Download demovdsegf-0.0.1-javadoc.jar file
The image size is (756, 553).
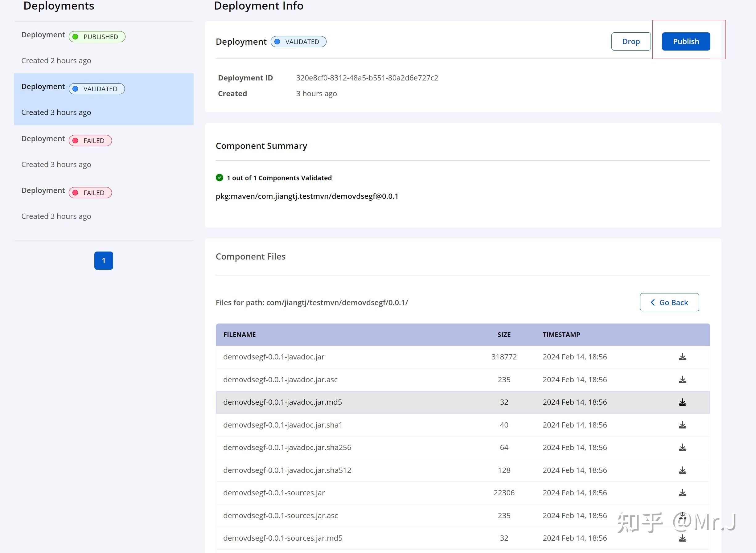tap(682, 357)
